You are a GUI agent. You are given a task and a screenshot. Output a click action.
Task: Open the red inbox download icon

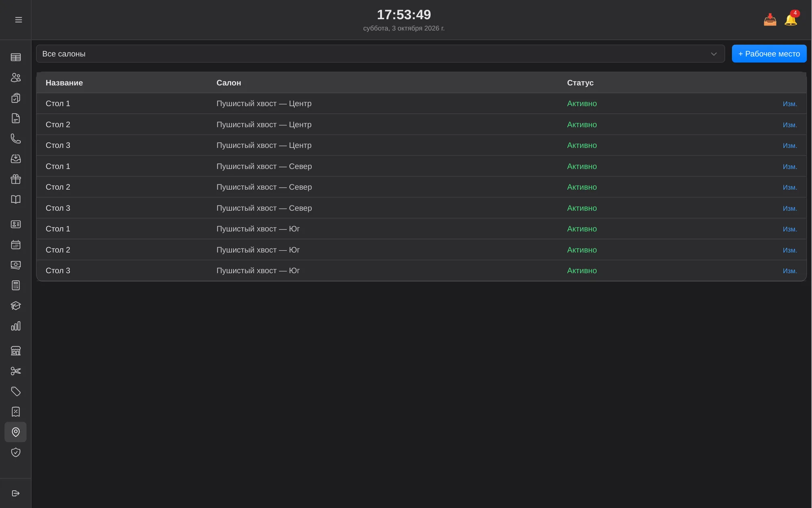(770, 20)
